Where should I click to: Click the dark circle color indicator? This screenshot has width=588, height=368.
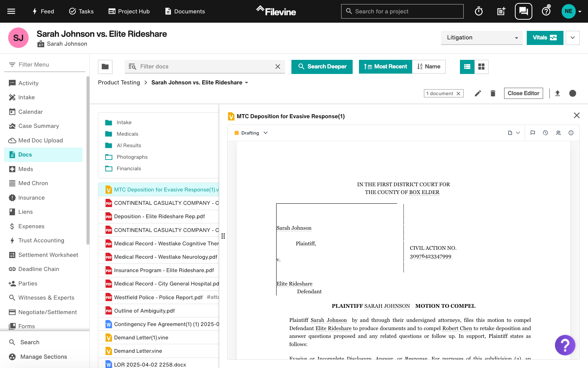coord(572,93)
